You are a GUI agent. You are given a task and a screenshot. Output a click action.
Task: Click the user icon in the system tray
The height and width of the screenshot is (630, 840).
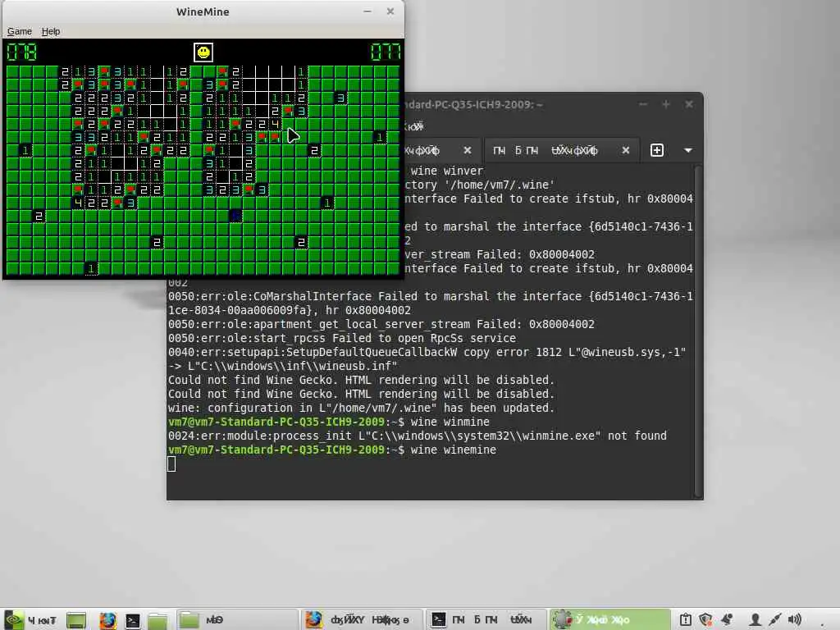pos(755,620)
